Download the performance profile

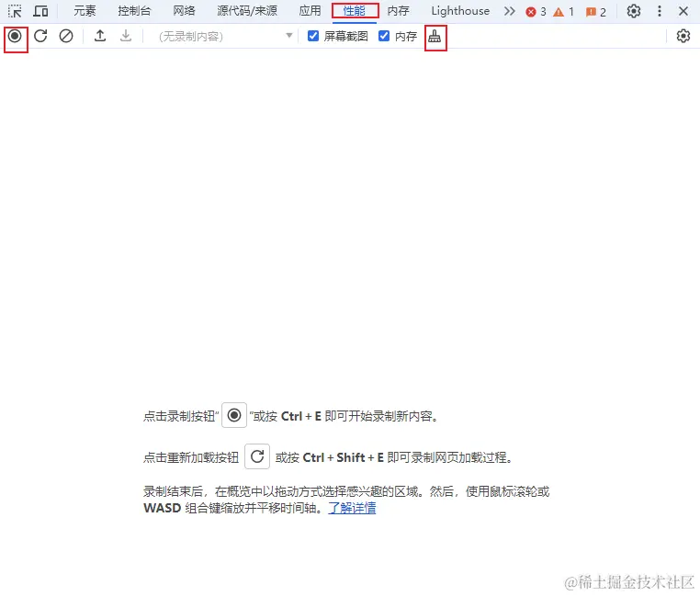tap(126, 36)
